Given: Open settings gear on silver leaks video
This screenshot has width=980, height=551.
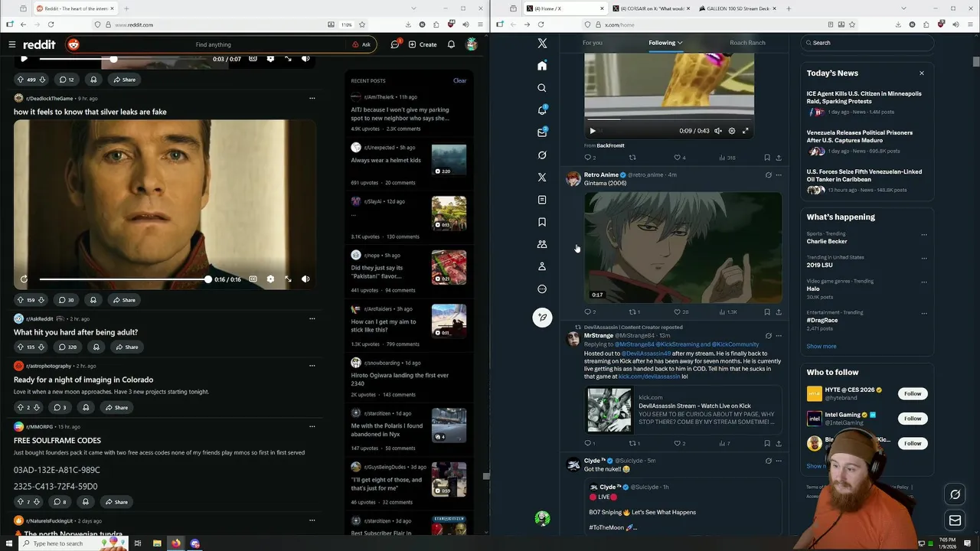Looking at the screenshot, I should tap(270, 279).
